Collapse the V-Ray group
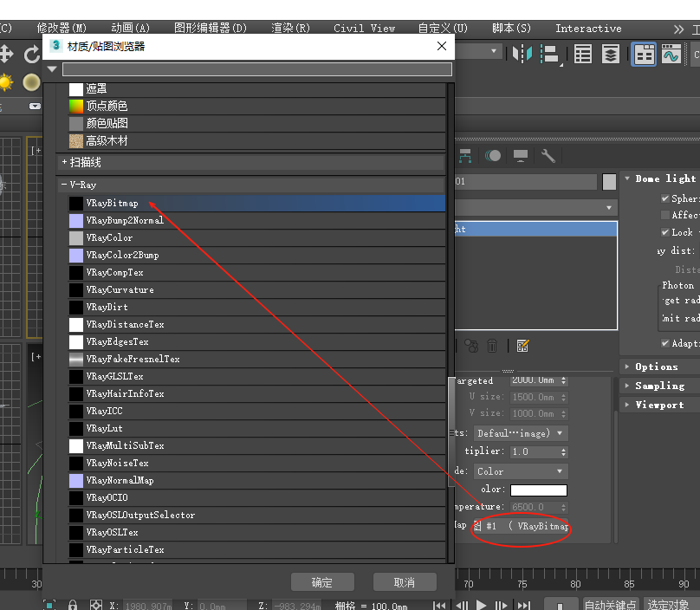 tap(64, 185)
